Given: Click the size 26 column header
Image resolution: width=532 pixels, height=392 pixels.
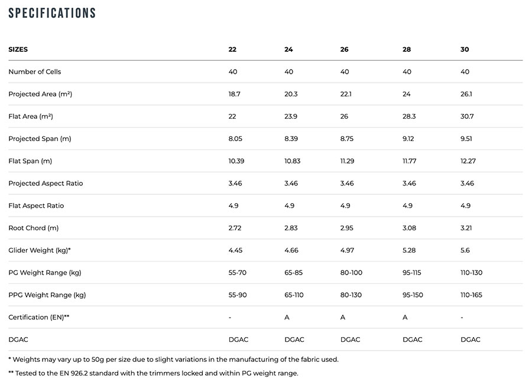Looking at the screenshot, I should coord(345,50).
